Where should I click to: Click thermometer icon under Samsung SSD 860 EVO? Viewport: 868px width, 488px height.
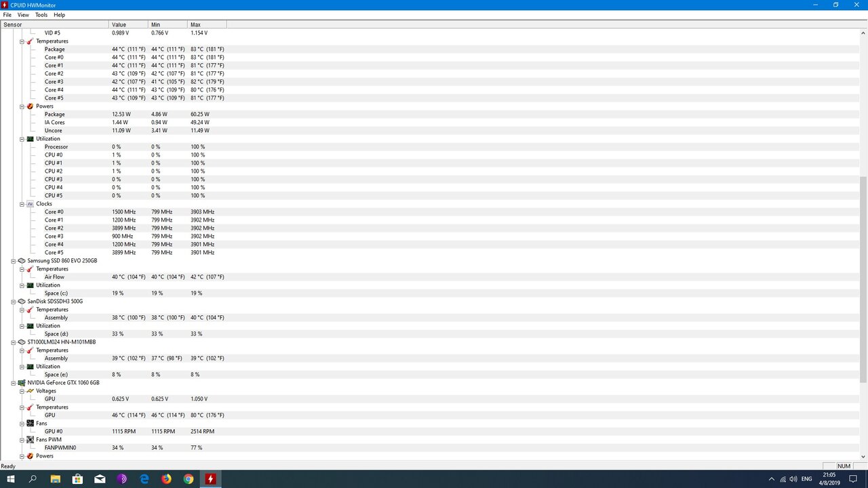pyautogui.click(x=30, y=269)
